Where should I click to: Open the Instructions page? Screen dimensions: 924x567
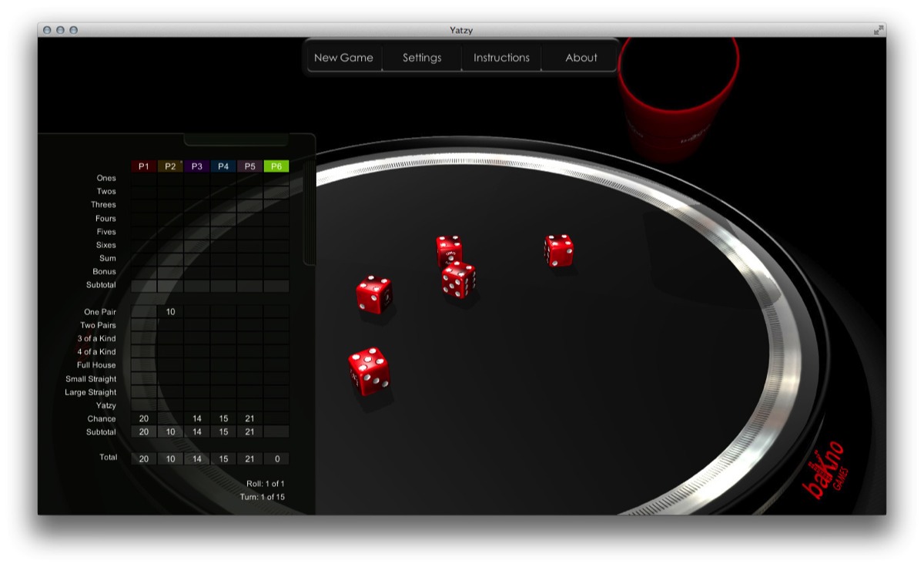(x=501, y=58)
